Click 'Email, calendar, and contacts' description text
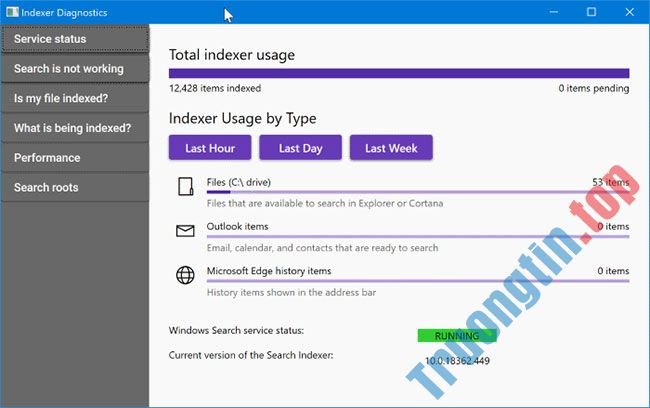Image resolution: width=650 pixels, height=408 pixels. [x=323, y=248]
